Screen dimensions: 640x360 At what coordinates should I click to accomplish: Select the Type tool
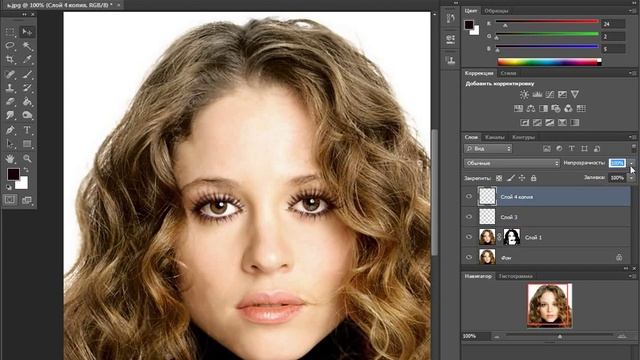click(27, 130)
